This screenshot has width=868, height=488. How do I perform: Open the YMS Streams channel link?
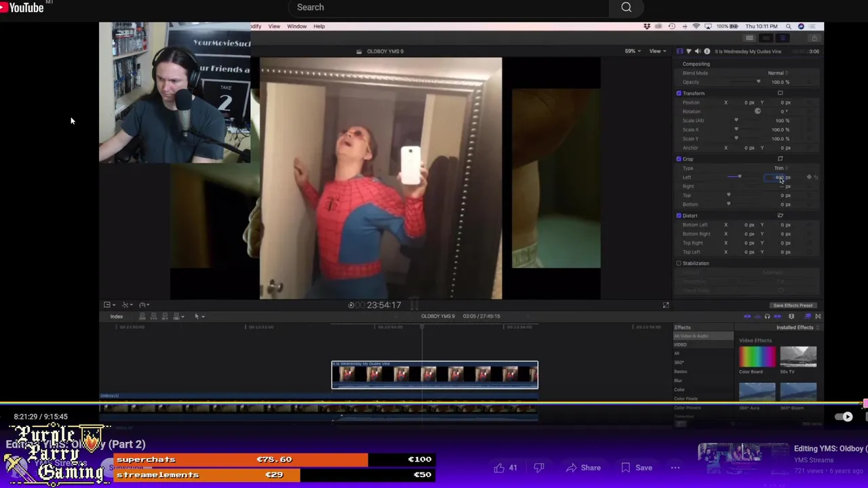814,460
